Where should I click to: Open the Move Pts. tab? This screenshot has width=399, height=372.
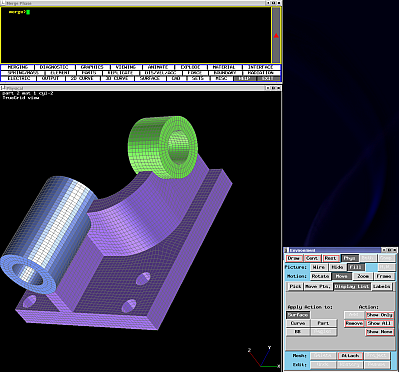click(318, 286)
